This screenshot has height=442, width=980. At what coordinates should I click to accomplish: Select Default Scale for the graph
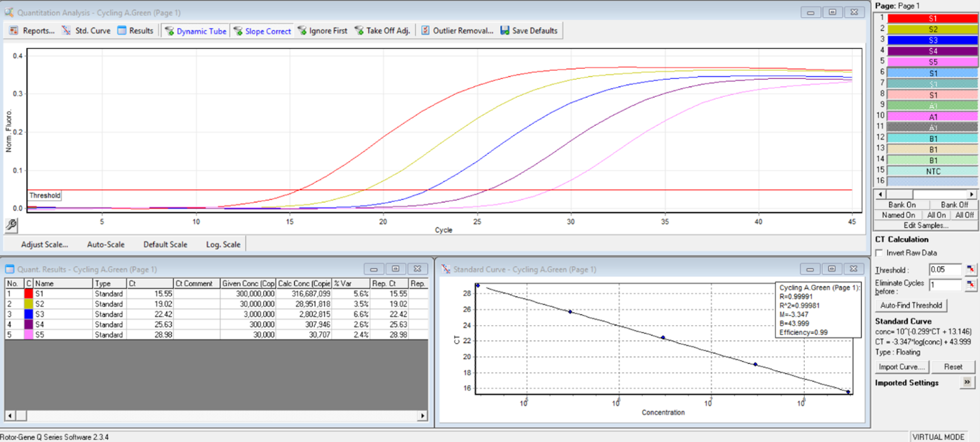165,244
